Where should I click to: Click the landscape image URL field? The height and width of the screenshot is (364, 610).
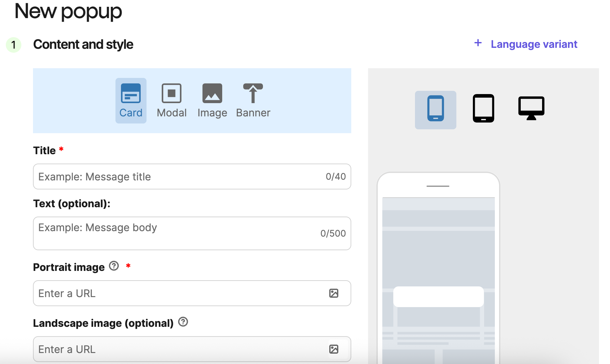coord(181,349)
